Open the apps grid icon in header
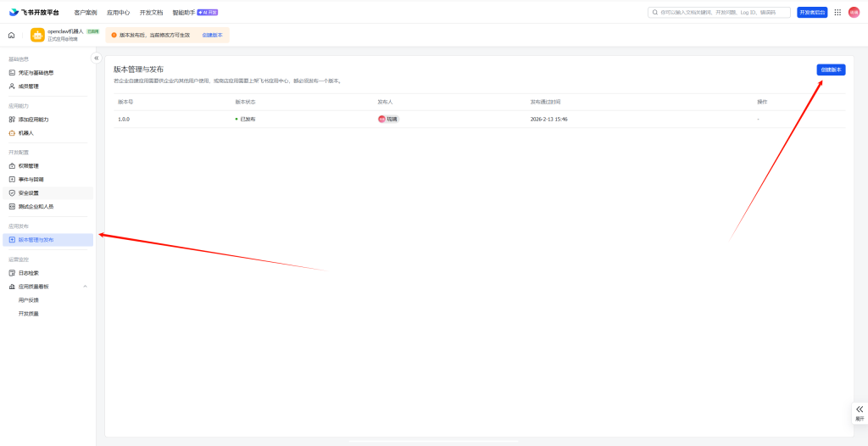The height and width of the screenshot is (446, 868). [837, 12]
